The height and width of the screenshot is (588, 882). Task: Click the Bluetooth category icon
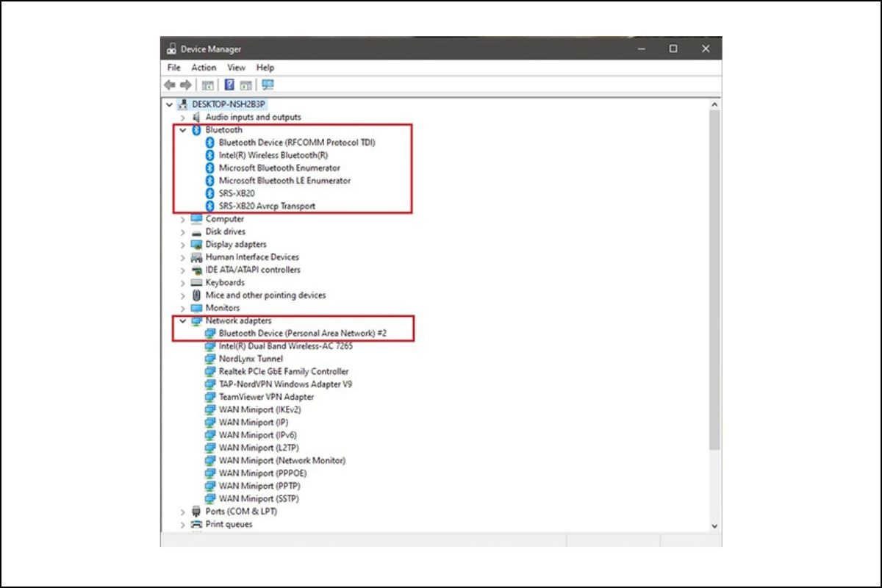(196, 130)
